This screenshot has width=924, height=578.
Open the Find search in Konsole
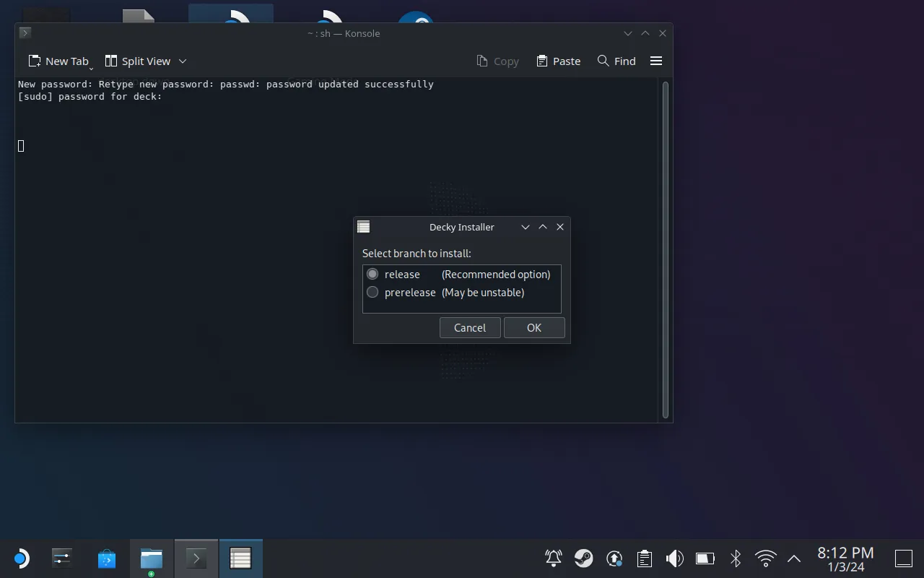coord(616,61)
